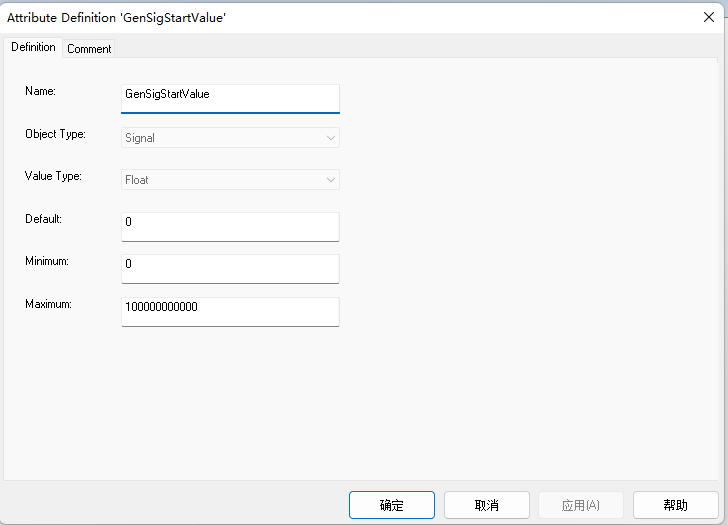Switch to the Comment tab
This screenshot has width=728, height=525.
click(x=89, y=49)
